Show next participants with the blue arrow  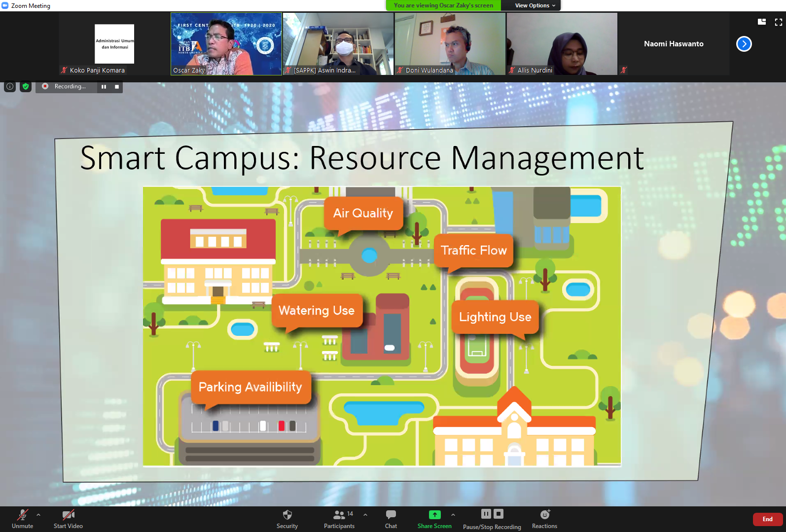click(744, 44)
